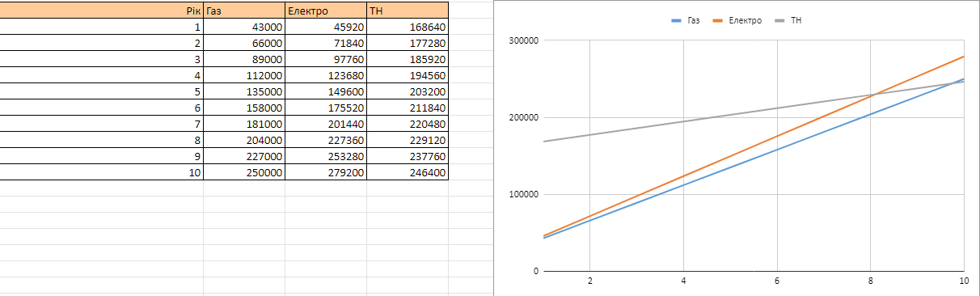Pick the cell showing 185920
Viewport: 980px width, 296px height.
[408, 59]
